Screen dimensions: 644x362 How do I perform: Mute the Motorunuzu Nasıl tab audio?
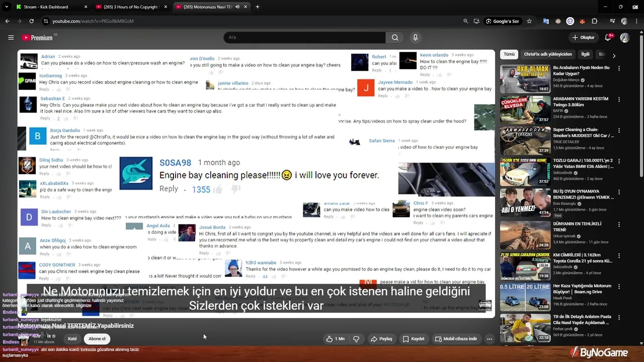(237, 7)
